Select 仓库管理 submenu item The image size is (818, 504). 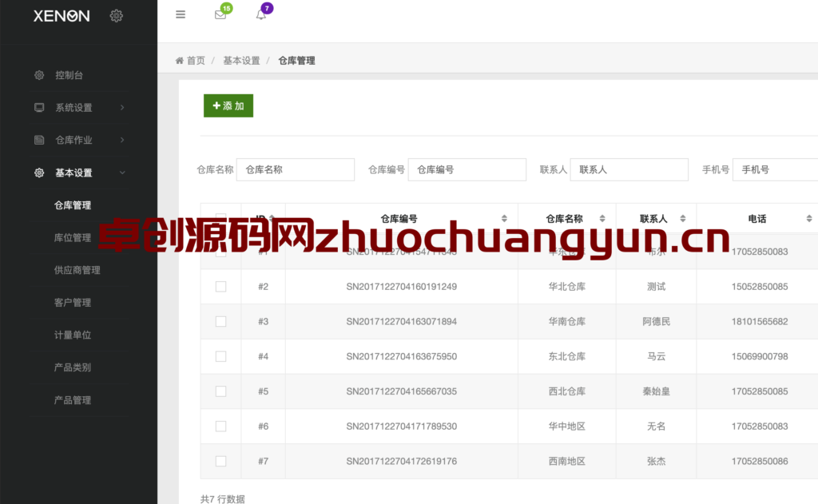click(73, 205)
